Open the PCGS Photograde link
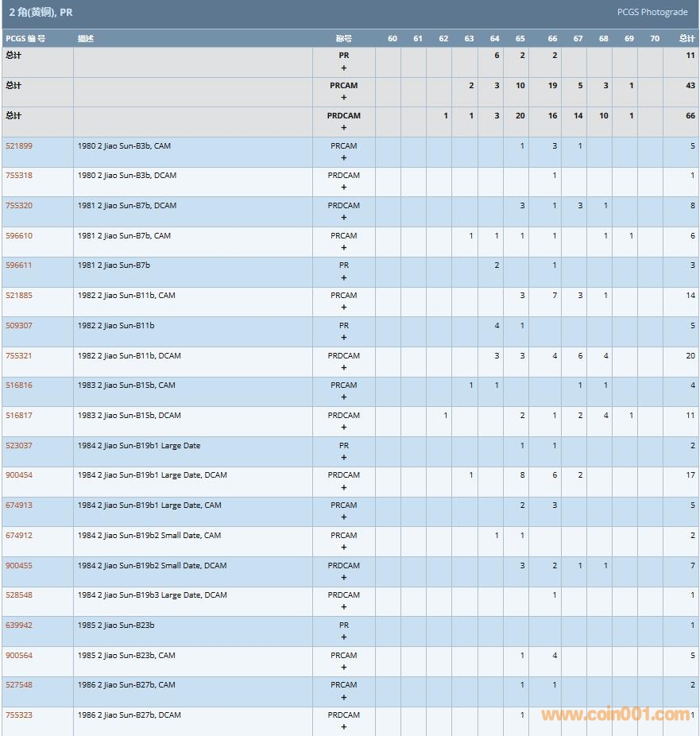Viewport: 700px width, 736px height. pyautogui.click(x=652, y=12)
